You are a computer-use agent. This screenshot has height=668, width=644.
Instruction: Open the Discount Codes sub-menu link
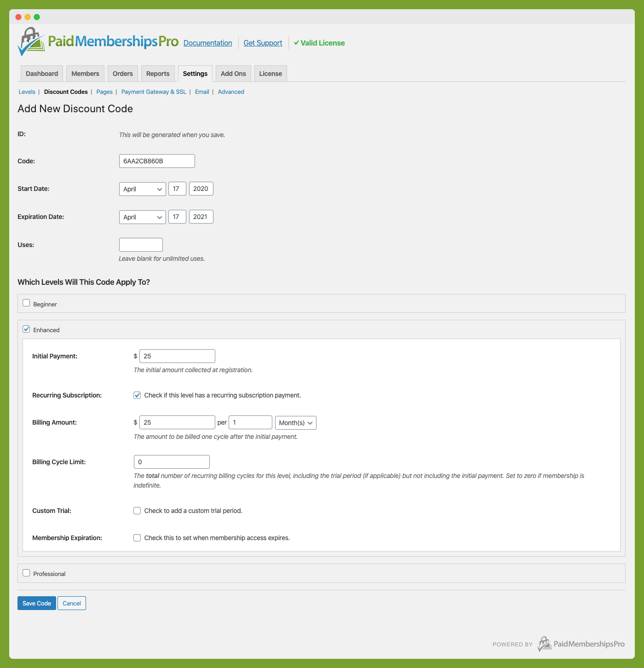[x=66, y=92]
